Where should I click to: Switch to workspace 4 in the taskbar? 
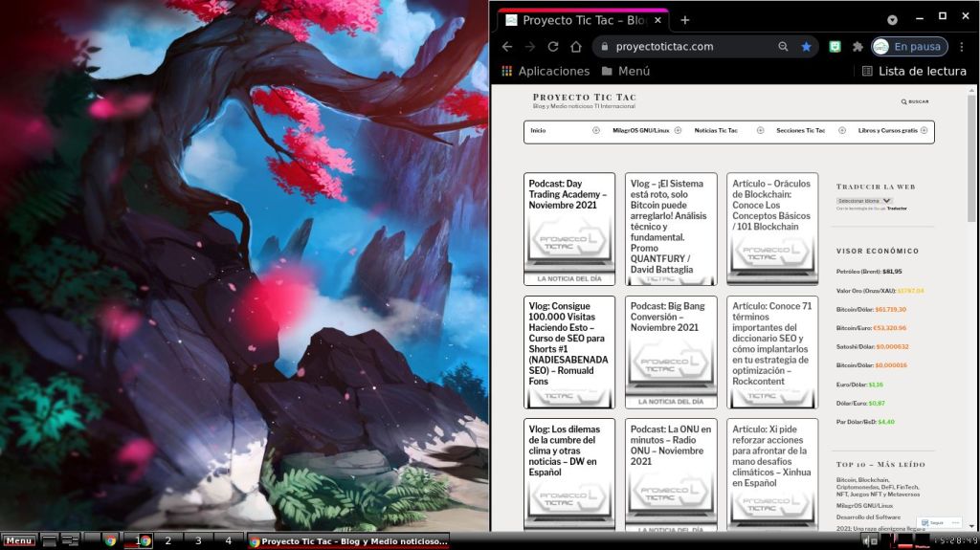pos(228,540)
